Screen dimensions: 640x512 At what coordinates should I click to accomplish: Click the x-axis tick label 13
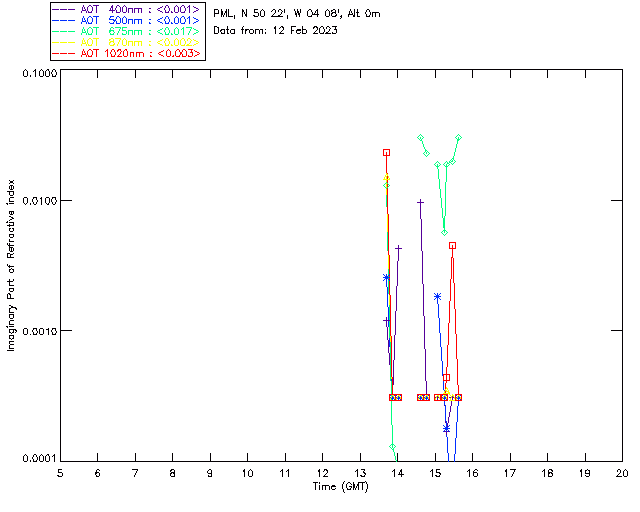click(360, 473)
